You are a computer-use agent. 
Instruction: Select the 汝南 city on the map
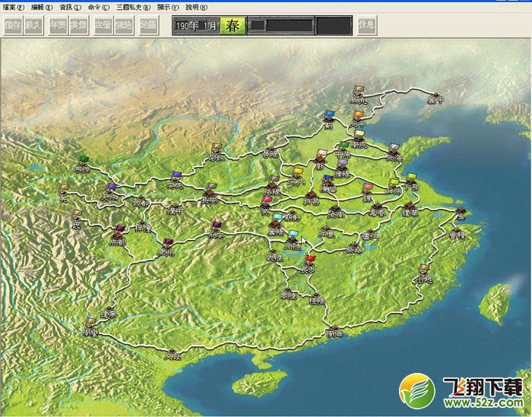(x=336, y=210)
